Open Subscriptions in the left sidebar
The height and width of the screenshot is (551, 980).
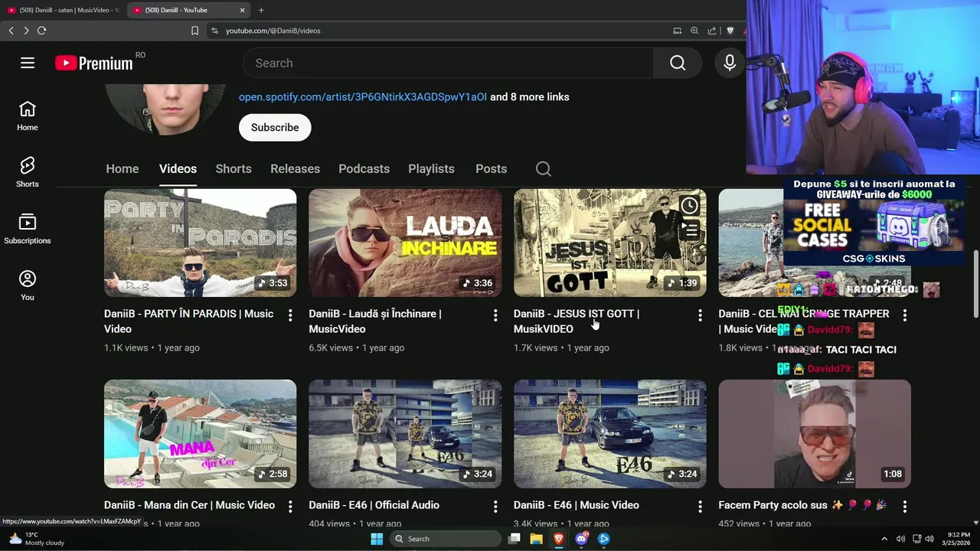pyautogui.click(x=28, y=230)
